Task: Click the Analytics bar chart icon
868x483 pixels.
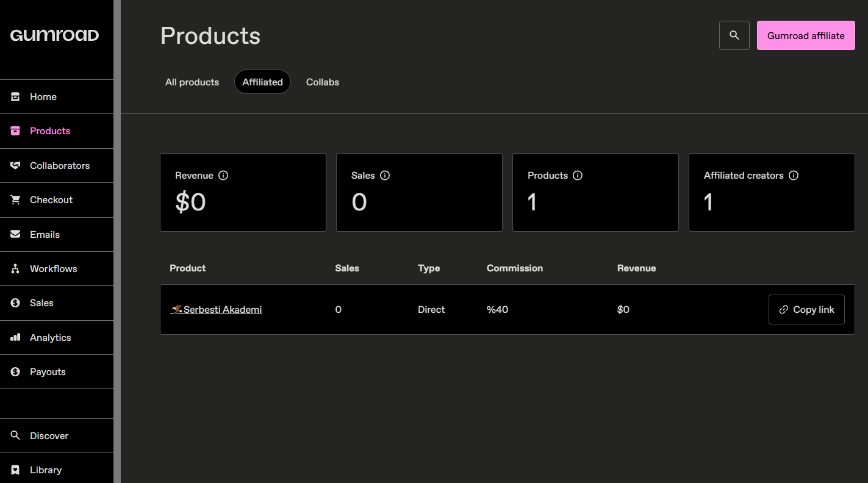Action: click(x=15, y=337)
